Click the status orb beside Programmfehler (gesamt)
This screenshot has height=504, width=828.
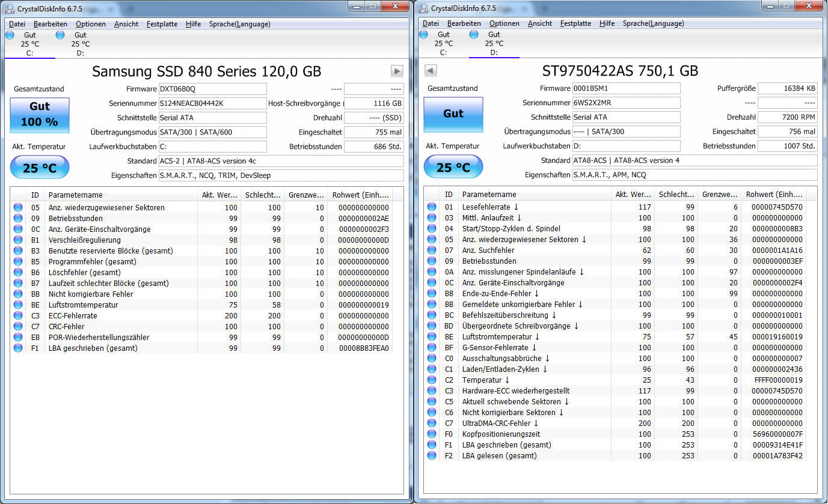(18, 262)
